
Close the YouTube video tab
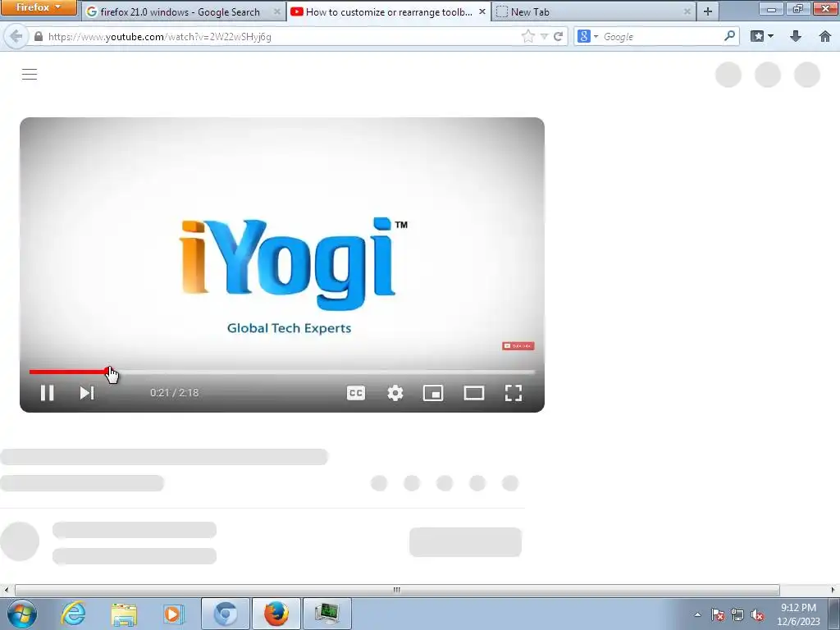482,11
